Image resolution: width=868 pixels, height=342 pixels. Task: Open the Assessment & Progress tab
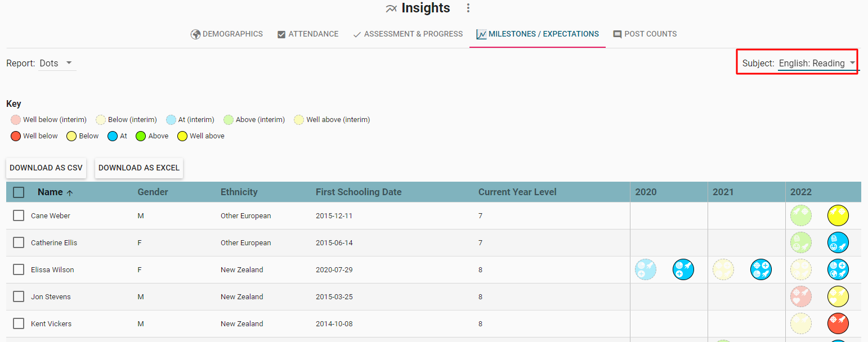[x=408, y=34]
